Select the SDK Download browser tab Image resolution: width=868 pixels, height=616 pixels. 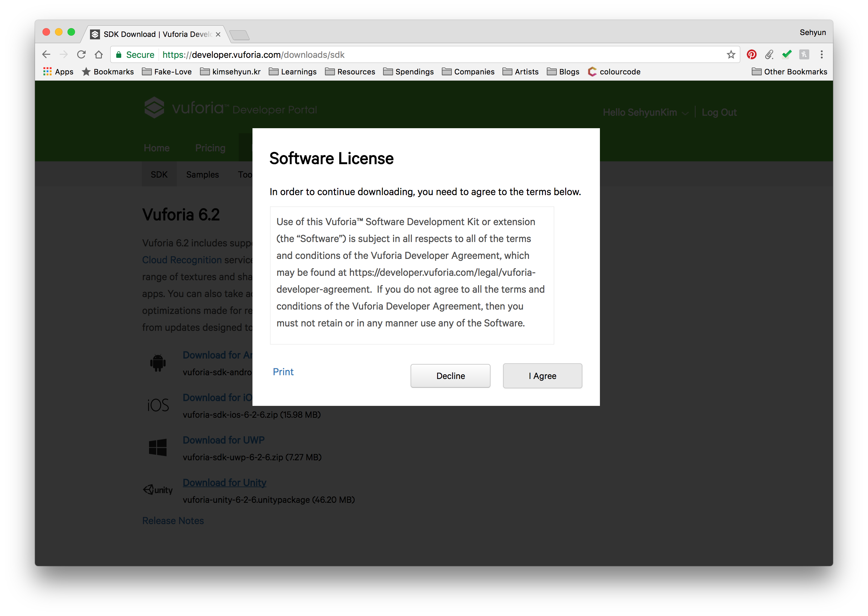(155, 34)
